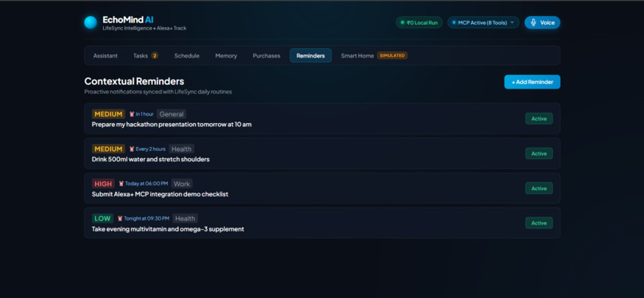Open the Assistant tab
Viewport: 644px width, 298px height.
click(x=105, y=55)
